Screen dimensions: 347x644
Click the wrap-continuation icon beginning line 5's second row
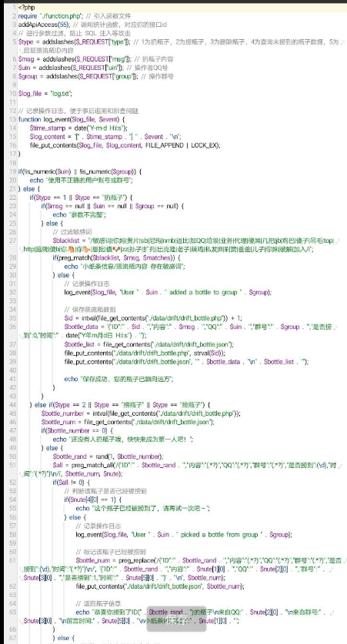tap(21, 51)
